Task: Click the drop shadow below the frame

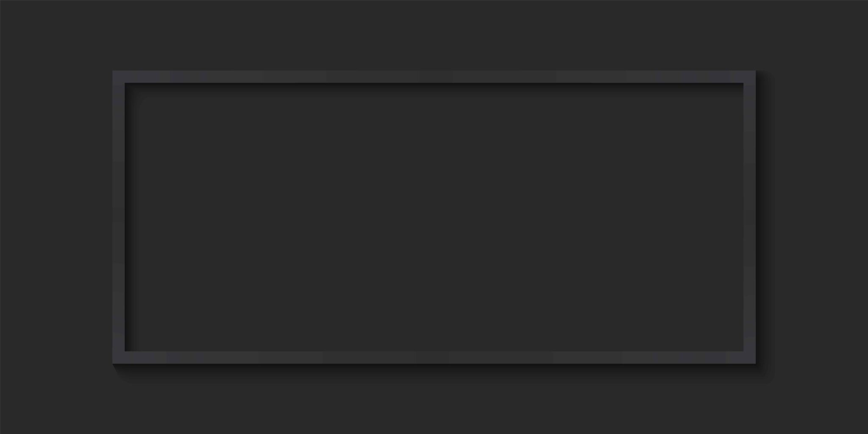Action: point(441,373)
